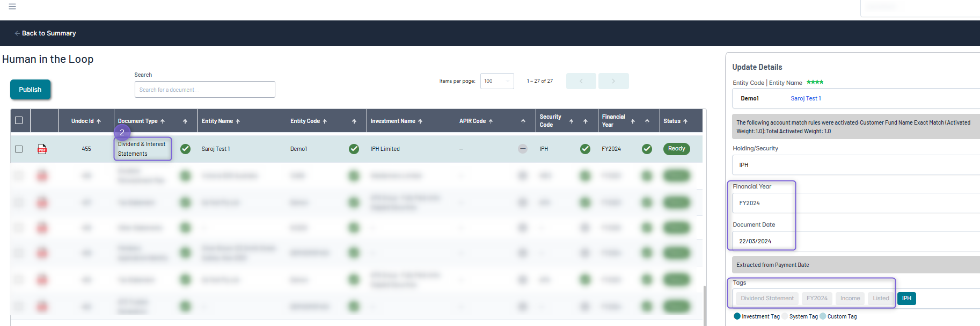Screen dimensions: 980x326
Task: Go to next page arrow
Action: coord(613,81)
